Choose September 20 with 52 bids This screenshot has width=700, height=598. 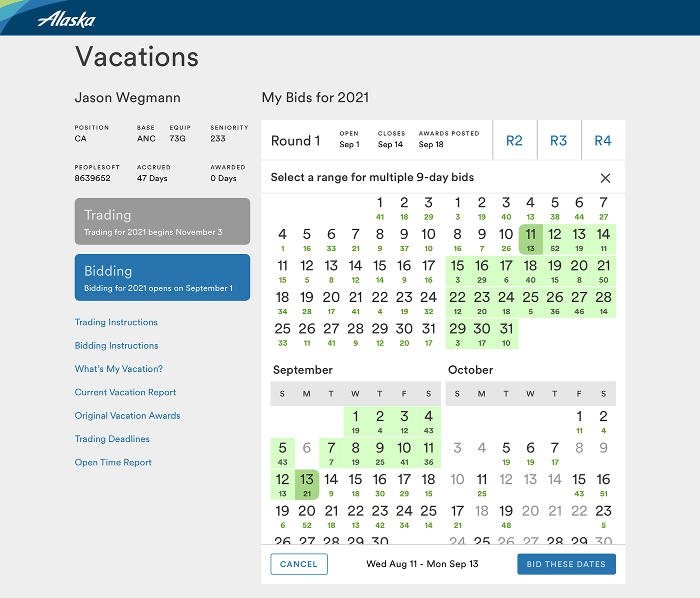pos(307,516)
